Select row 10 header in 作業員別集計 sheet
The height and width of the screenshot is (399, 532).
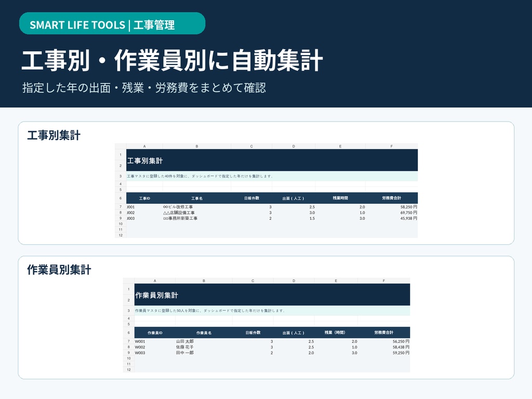[x=129, y=358]
